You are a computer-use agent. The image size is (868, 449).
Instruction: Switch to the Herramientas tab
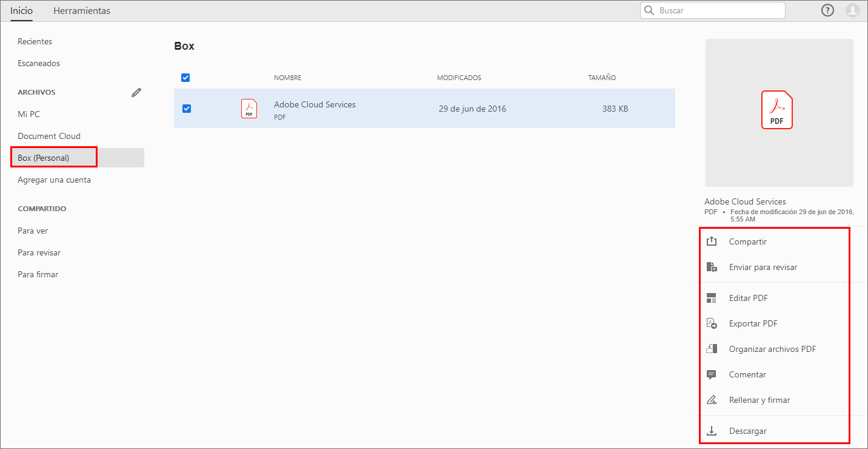pyautogui.click(x=81, y=10)
